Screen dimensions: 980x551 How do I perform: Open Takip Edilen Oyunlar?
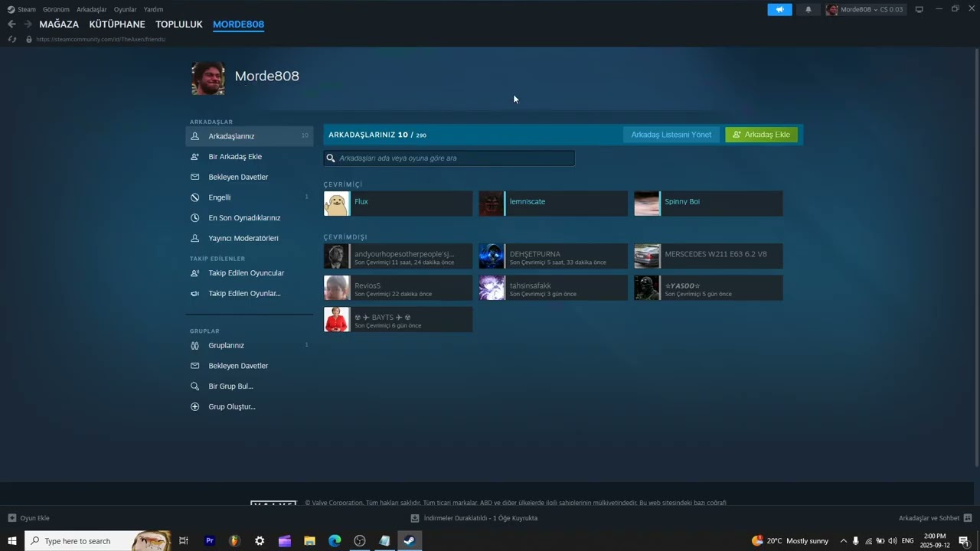(x=250, y=293)
